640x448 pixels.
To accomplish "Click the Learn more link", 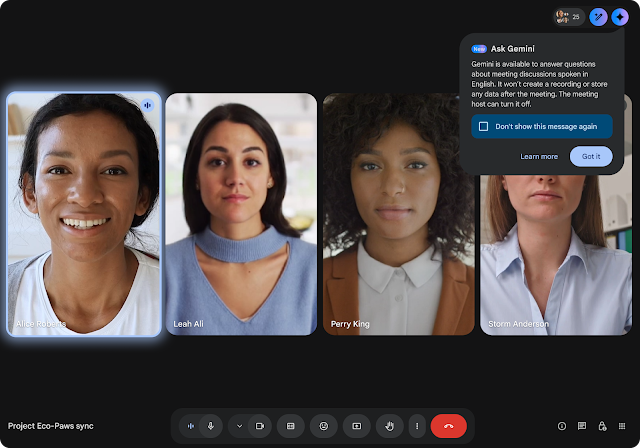I will 539,156.
